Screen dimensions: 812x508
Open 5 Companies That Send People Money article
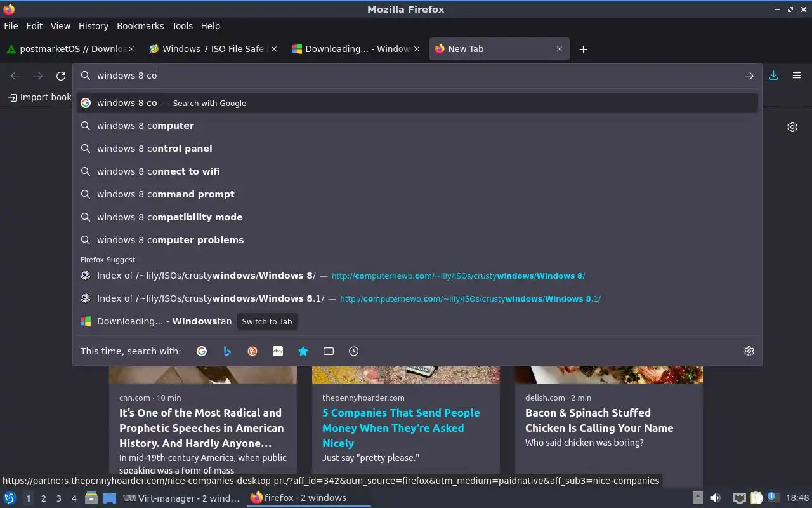(401, 428)
